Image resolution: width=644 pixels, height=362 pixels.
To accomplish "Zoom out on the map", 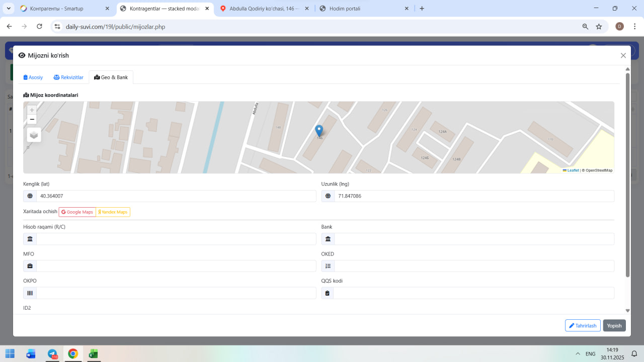I will tap(32, 120).
